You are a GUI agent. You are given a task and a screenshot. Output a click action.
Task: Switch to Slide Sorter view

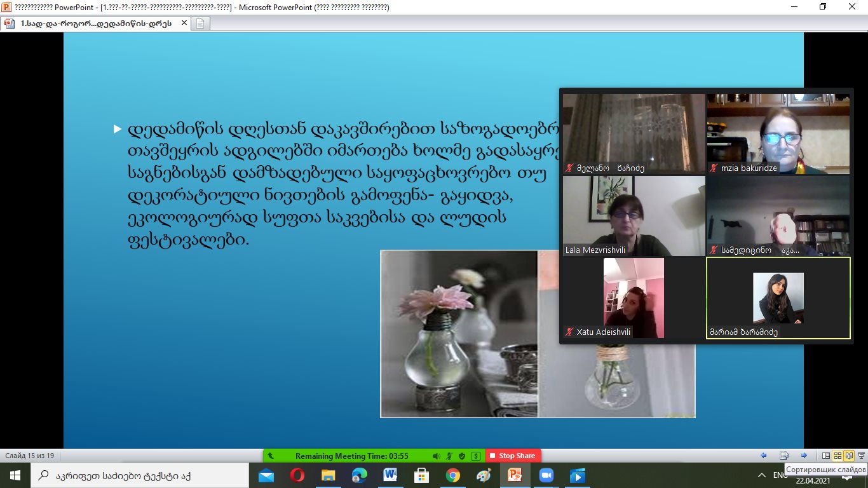coord(837,456)
